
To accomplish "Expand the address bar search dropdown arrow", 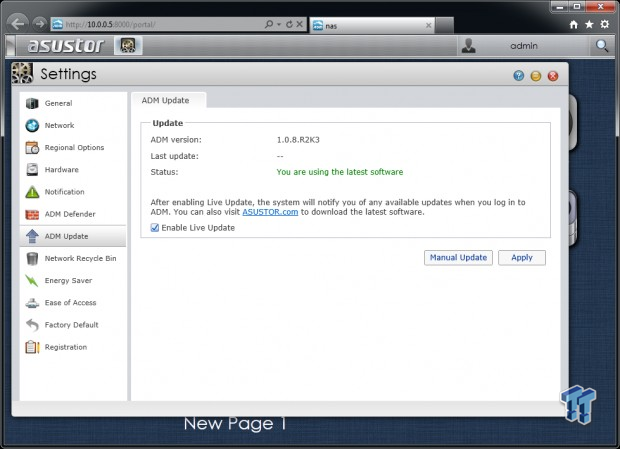I will (279, 25).
